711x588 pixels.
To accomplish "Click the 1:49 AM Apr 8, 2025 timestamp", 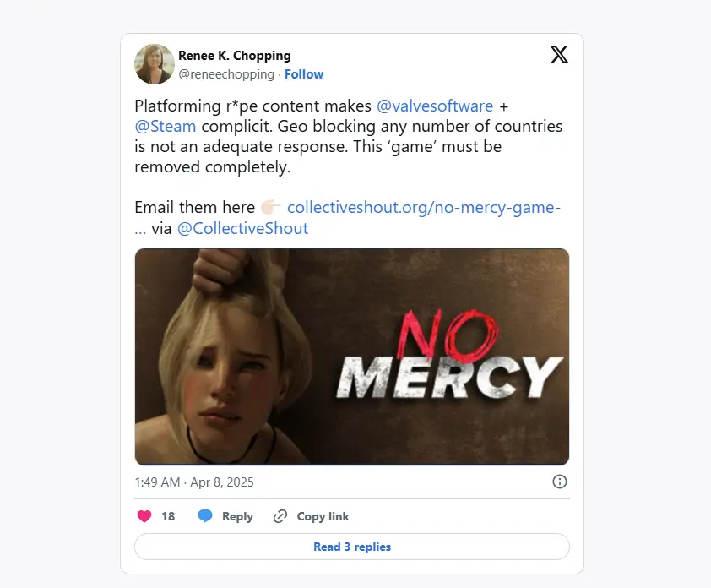I will point(194,482).
